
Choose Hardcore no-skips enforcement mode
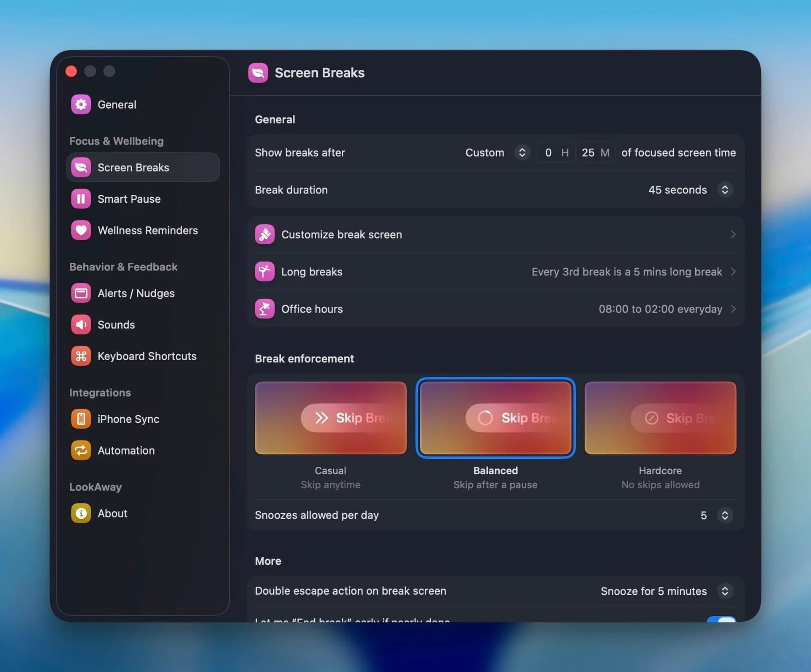pos(660,418)
